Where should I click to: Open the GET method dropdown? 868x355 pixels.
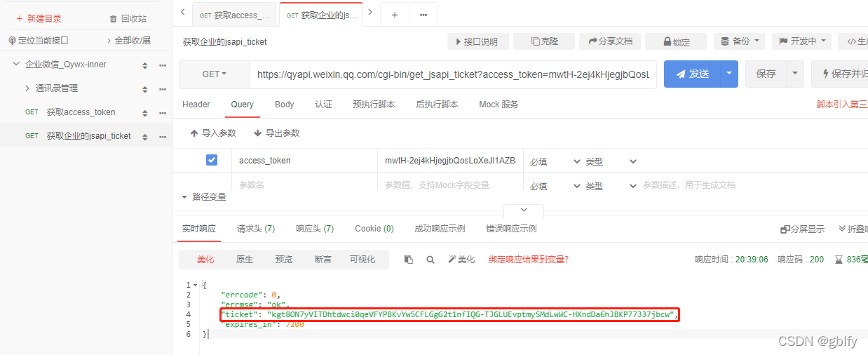click(215, 74)
